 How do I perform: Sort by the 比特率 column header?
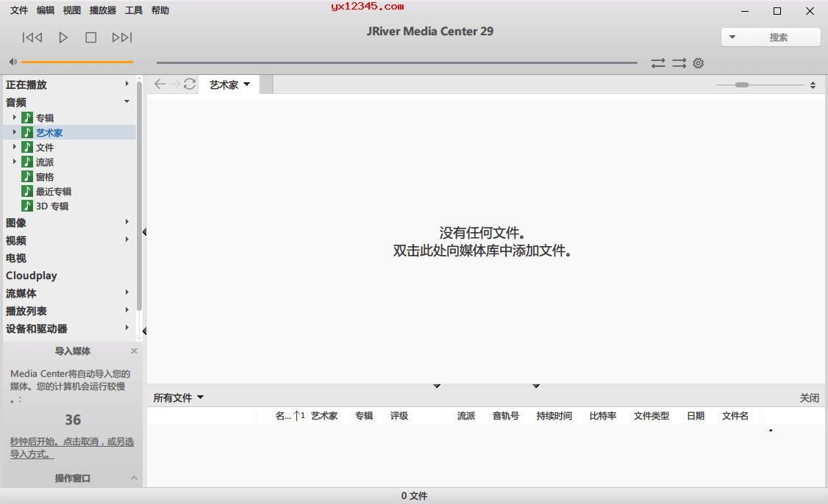602,416
